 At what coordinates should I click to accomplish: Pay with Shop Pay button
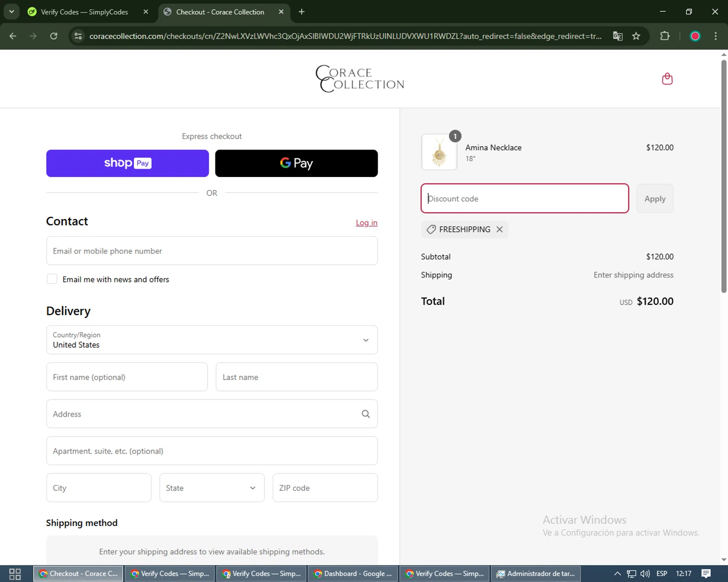(x=127, y=163)
